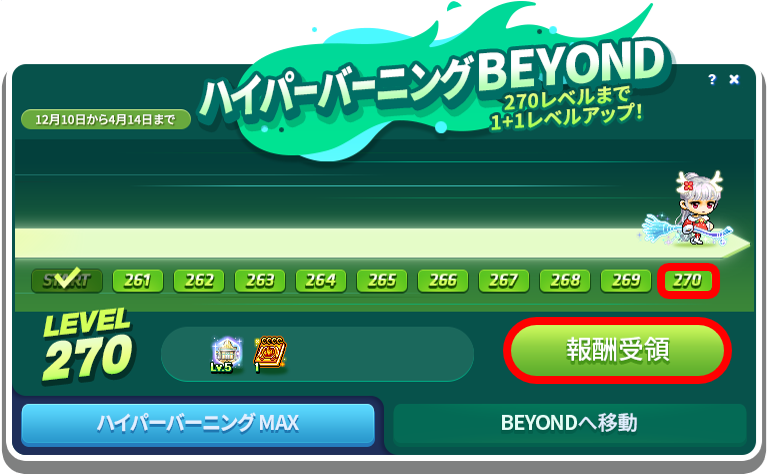Select the 263 level marker
This screenshot has height=474, width=768.
tap(260, 281)
